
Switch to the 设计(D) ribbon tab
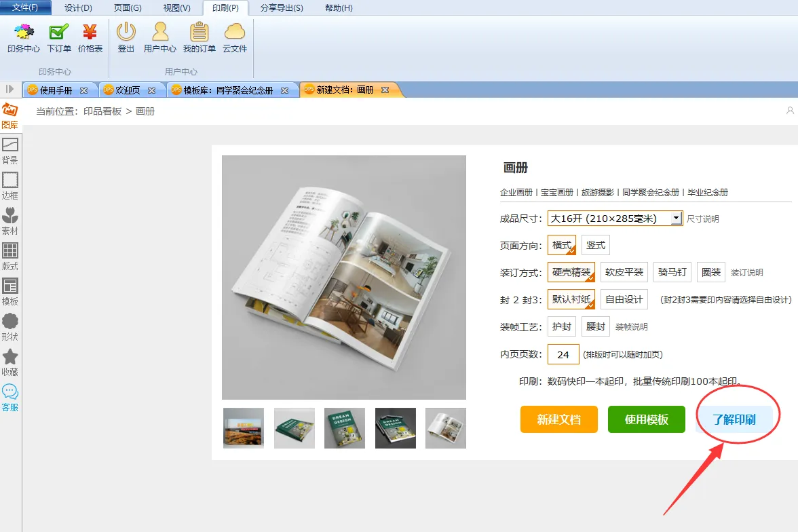[78, 8]
